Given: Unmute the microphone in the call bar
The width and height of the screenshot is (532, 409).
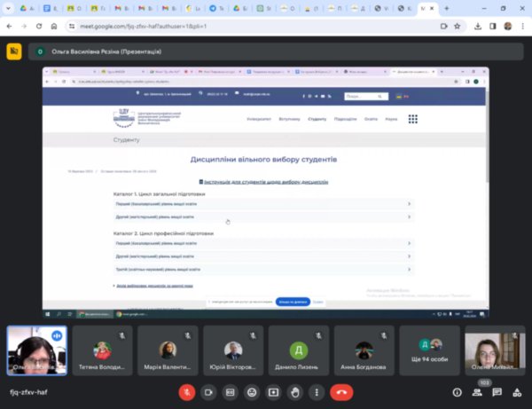Looking at the screenshot, I should 187,391.
